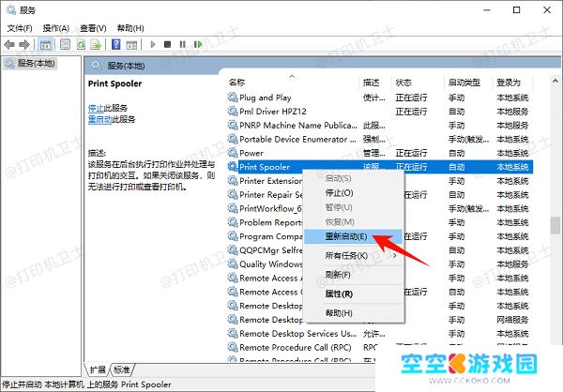Select Remote Procedure Call (RPC) service name
This screenshot has width=563, height=392.
point(296,348)
